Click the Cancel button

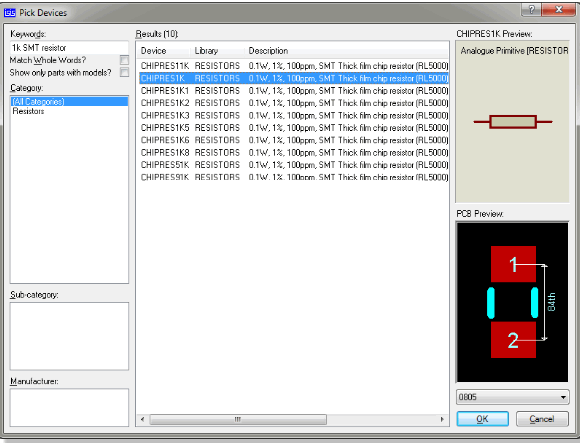(x=542, y=419)
